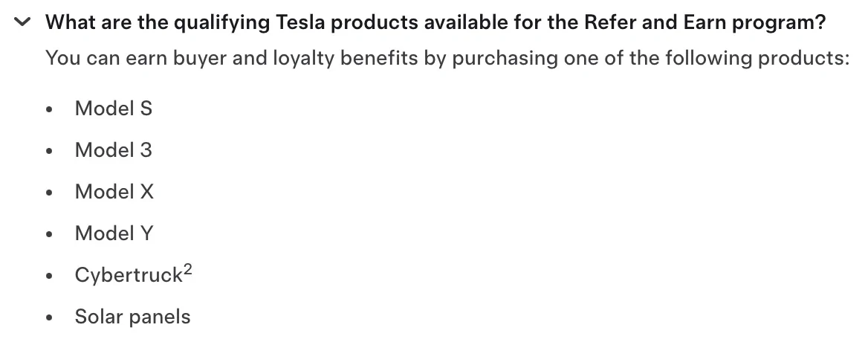This screenshot has height=342, width=868.
Task: Select the Model S list item
Action: [x=114, y=109]
